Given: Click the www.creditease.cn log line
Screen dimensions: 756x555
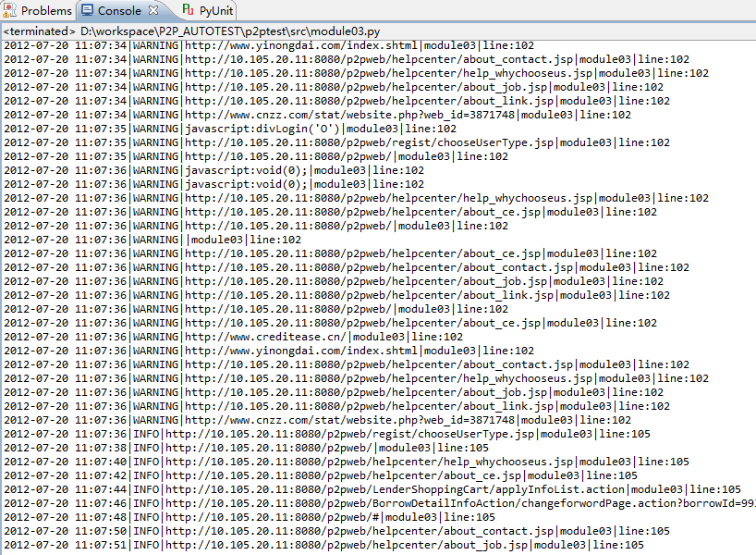Looking at the screenshot, I should point(233,337).
